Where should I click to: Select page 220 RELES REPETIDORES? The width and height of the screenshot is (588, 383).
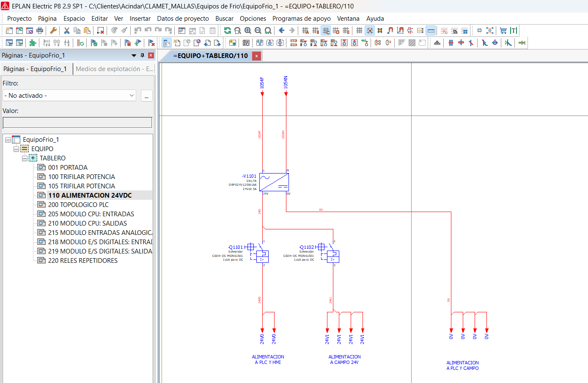[x=83, y=261]
